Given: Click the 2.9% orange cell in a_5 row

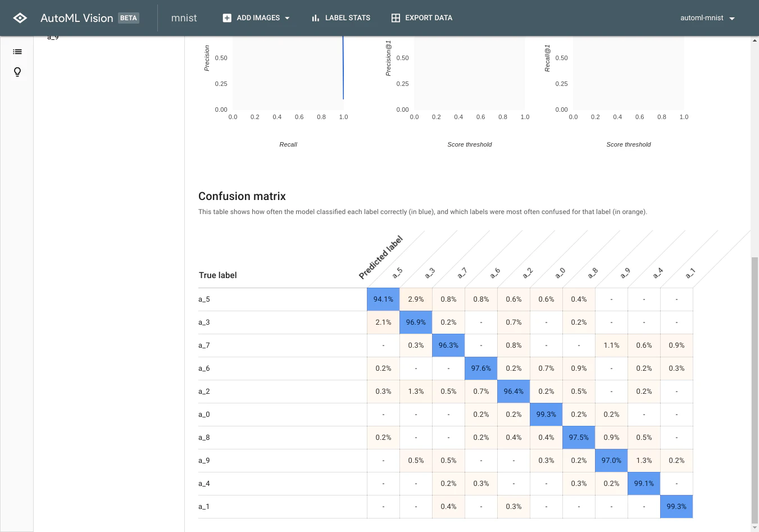Looking at the screenshot, I should (416, 299).
